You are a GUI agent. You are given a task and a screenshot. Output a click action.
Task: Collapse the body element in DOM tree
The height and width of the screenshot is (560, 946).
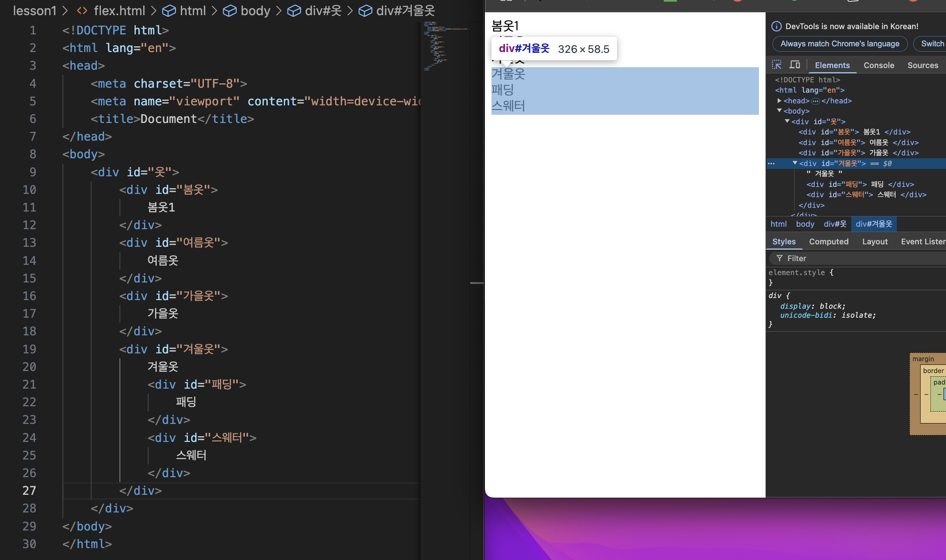pyautogui.click(x=779, y=111)
